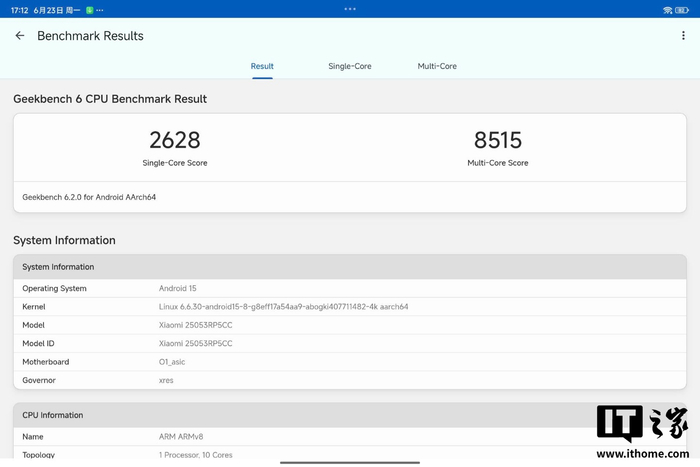Tap the back arrow icon
Screen dimensions: 700x467
pos(20,36)
